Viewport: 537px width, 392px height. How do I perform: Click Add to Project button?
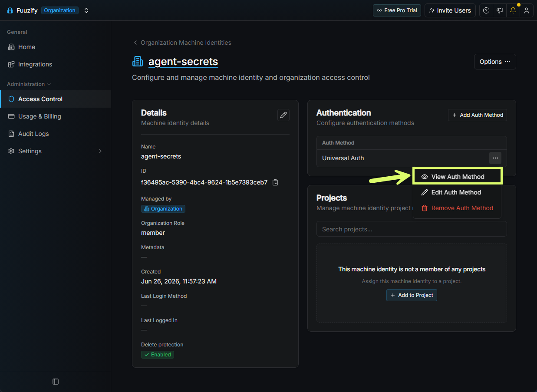[412, 295]
